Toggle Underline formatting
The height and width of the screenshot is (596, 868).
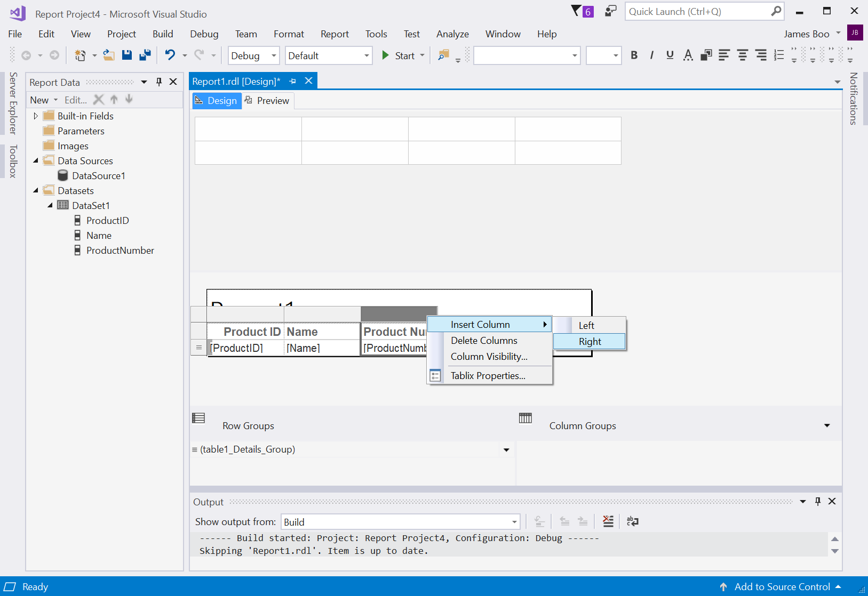point(670,55)
